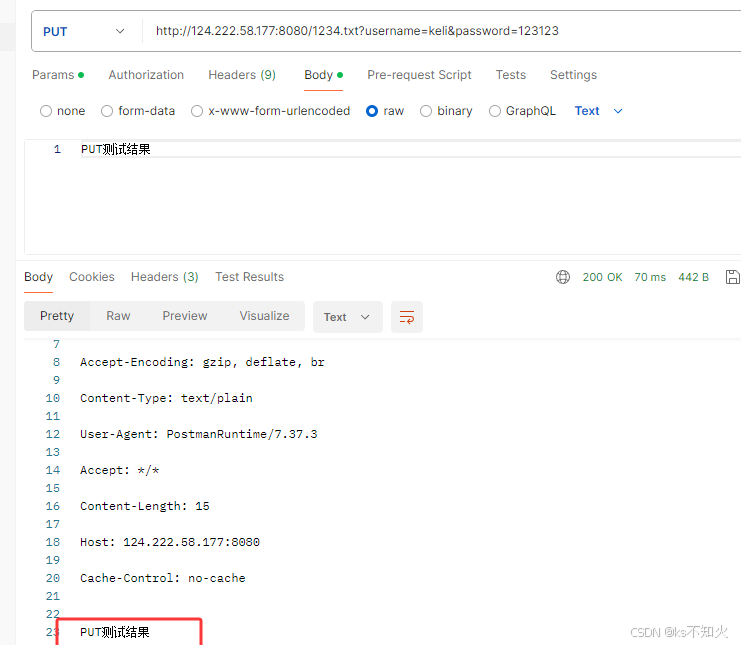Open the blue raw Text format dropdown
Screen dimensions: 741x645
tap(598, 111)
